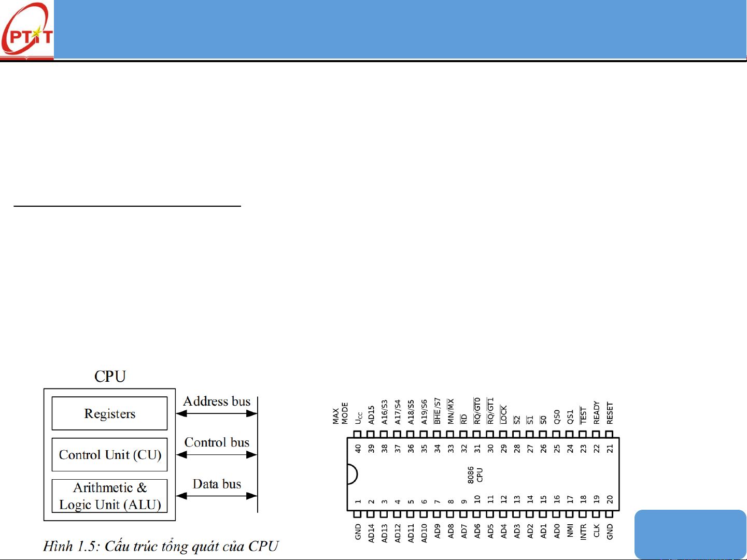Screen dimensions: 747x560
Task: Select the Arithmetic & Logic Unit box
Action: click(x=109, y=496)
